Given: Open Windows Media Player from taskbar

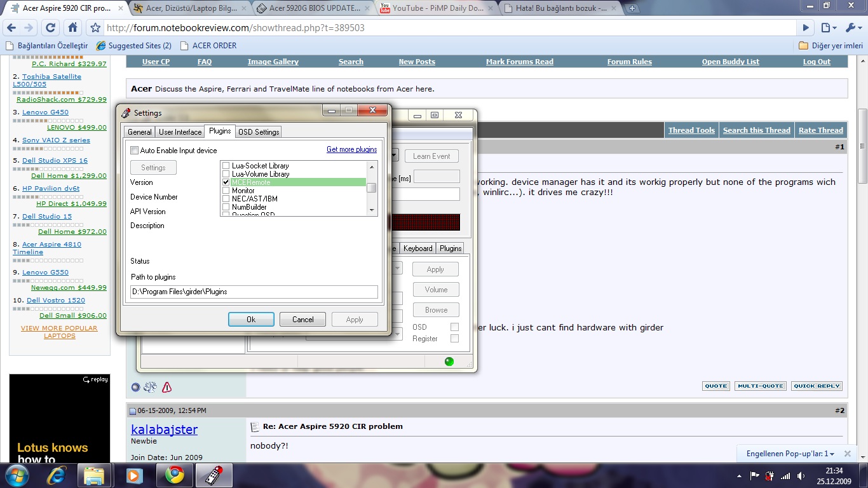Looking at the screenshot, I should [x=133, y=475].
